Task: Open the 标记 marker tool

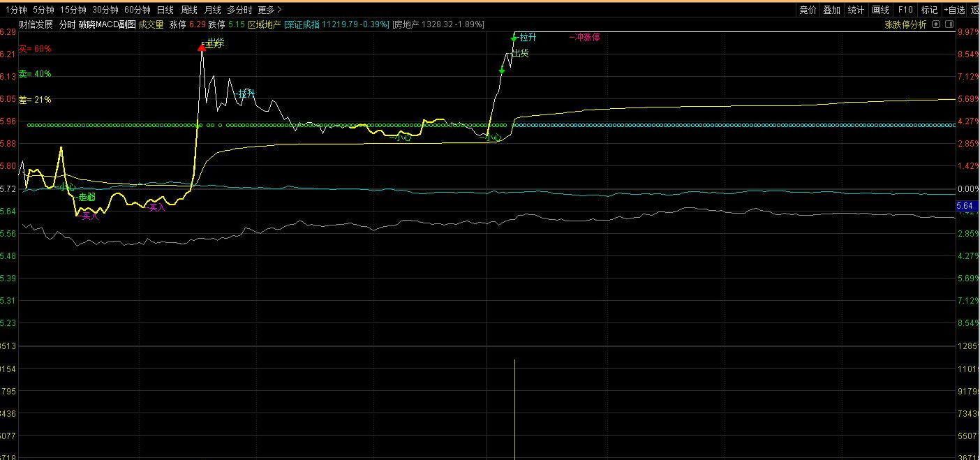Action: click(x=929, y=10)
